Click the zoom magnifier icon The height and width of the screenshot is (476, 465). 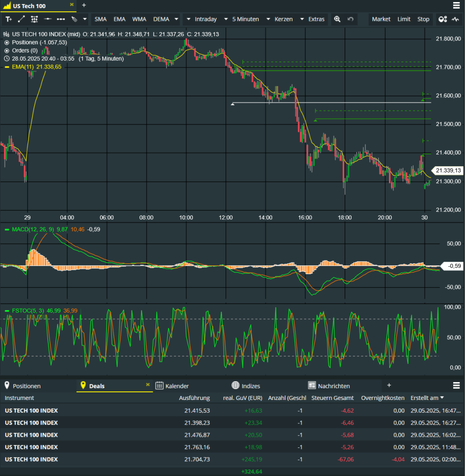click(x=337, y=19)
